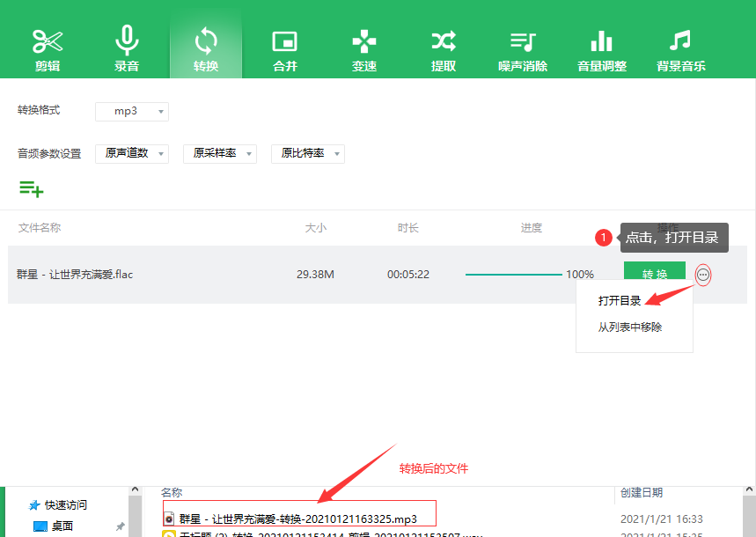This screenshot has height=537, width=756.
Task: Click the 时长 column header
Action: (x=407, y=228)
